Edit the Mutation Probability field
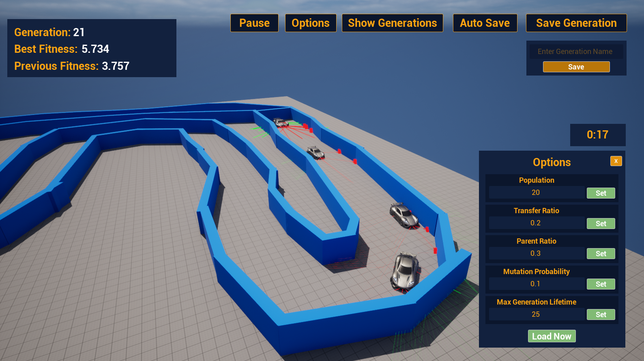The image size is (644, 361). [536, 284]
